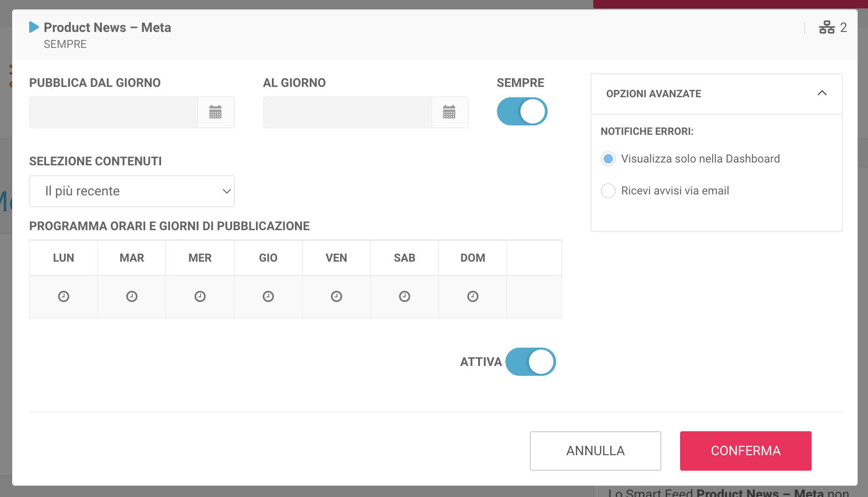Cancel with the Annulla button
The image size is (868, 497).
click(x=595, y=451)
